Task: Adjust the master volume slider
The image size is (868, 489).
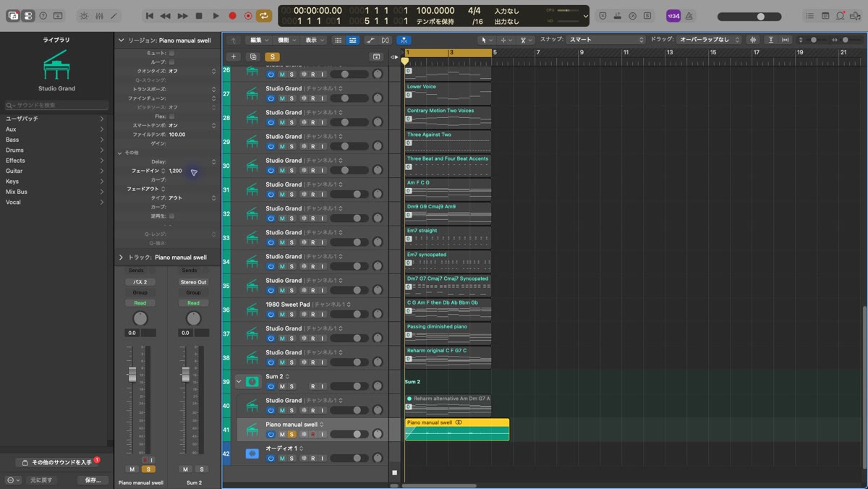Action: [749, 16]
